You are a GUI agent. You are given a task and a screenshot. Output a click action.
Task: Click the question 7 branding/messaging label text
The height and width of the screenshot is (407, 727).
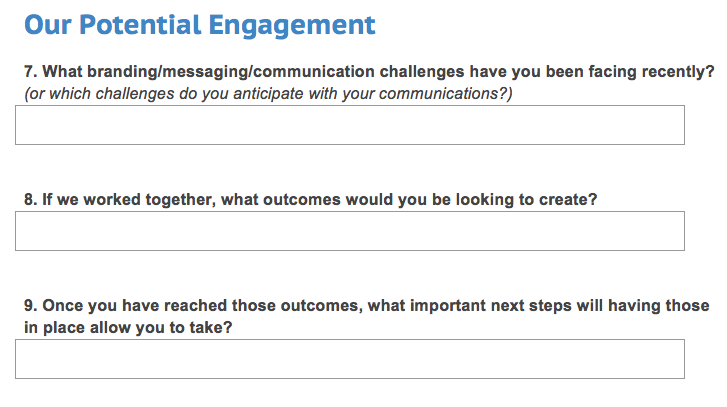tap(368, 73)
